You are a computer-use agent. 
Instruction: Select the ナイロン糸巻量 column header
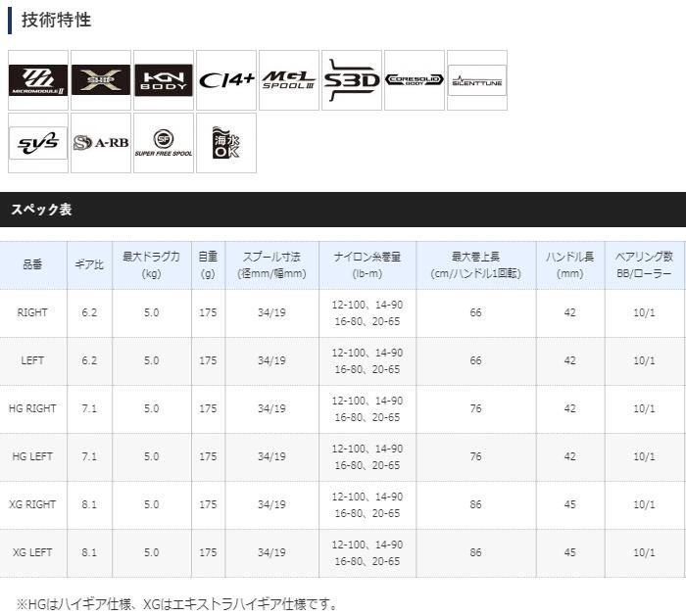(x=367, y=265)
